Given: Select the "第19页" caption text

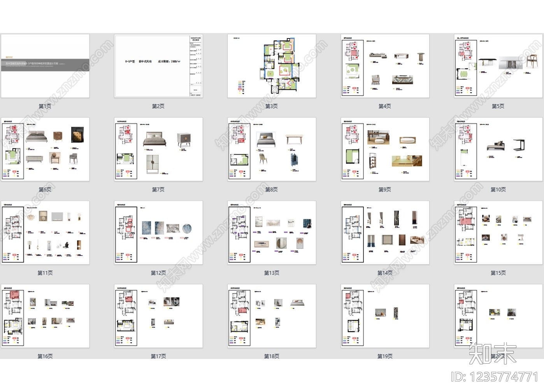Looking at the screenshot, I should pos(385,356).
